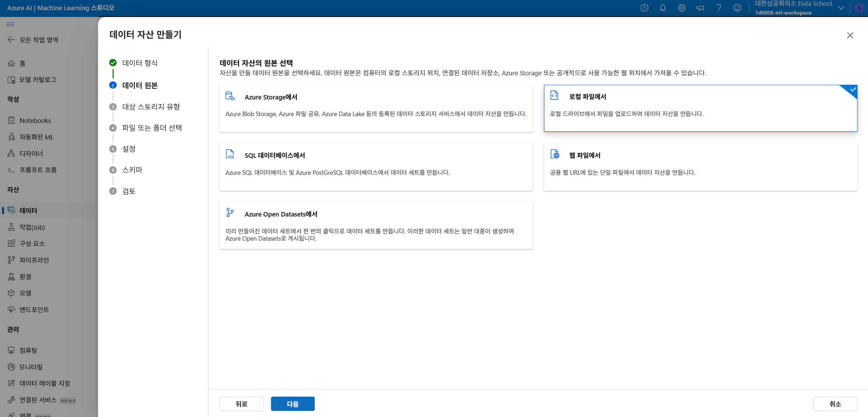
Task: Toggle the hamburger navigation menu
Action: click(x=10, y=24)
